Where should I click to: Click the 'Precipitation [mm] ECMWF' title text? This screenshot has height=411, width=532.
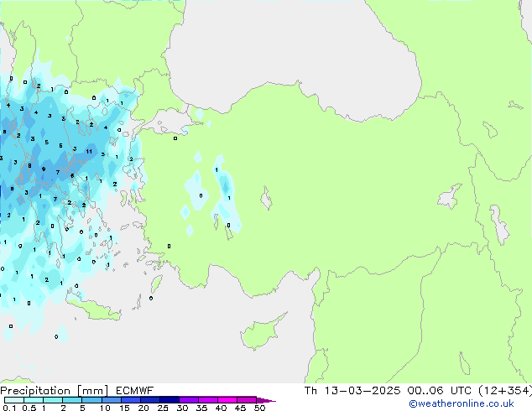tap(76, 391)
